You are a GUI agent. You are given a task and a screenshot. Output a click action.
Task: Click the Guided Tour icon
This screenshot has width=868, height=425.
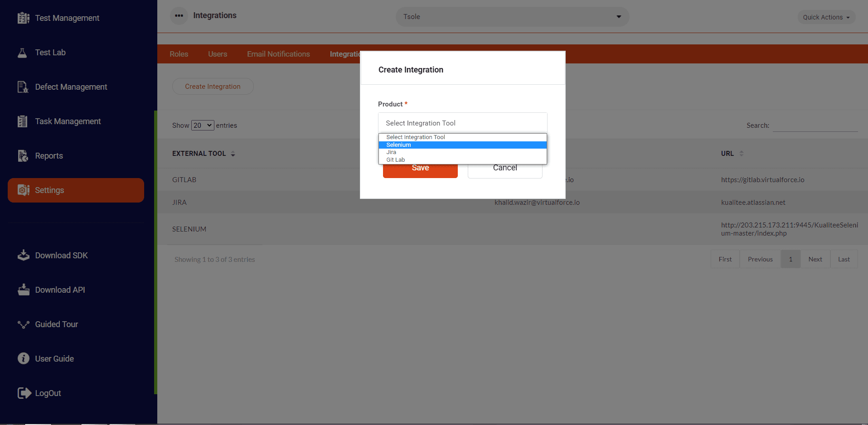coord(23,324)
